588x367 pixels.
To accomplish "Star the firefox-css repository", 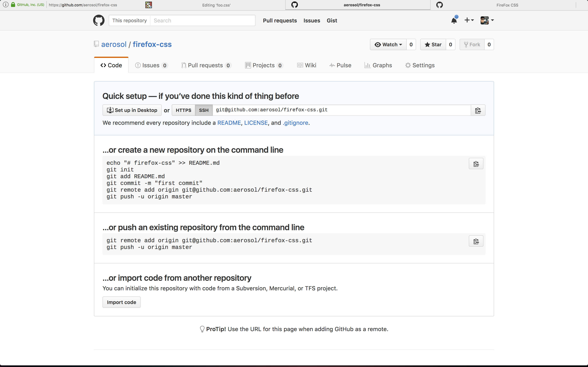I will click(x=433, y=44).
